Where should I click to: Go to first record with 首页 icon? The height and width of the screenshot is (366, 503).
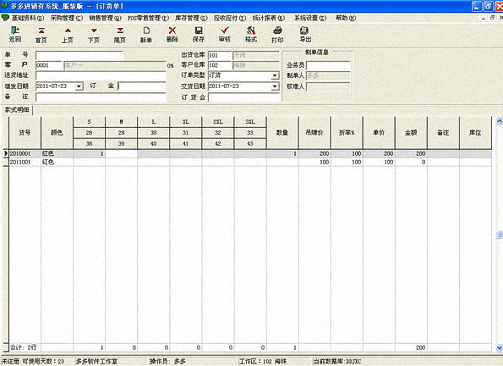[41, 34]
